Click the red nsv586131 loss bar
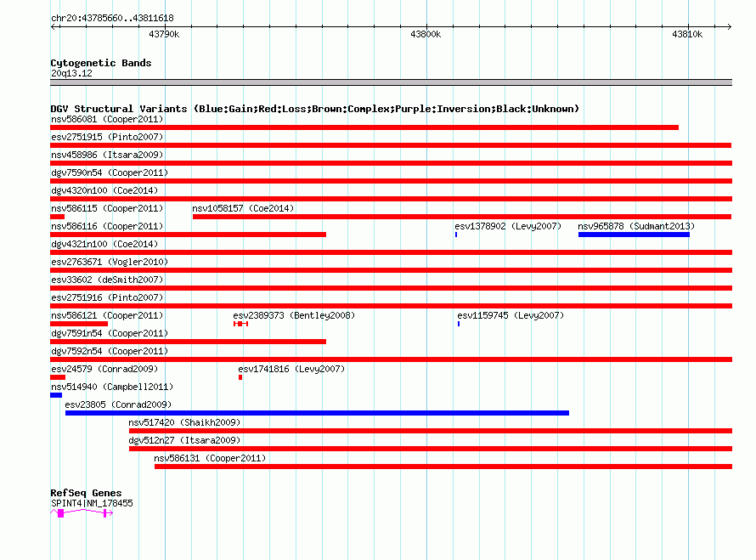This screenshot has height=560, width=756. point(443,467)
